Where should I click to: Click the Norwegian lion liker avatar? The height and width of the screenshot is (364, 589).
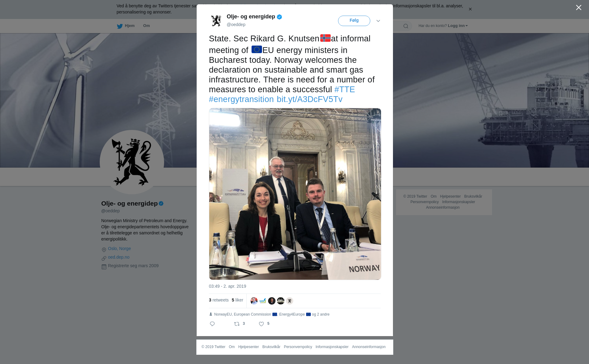click(290, 301)
